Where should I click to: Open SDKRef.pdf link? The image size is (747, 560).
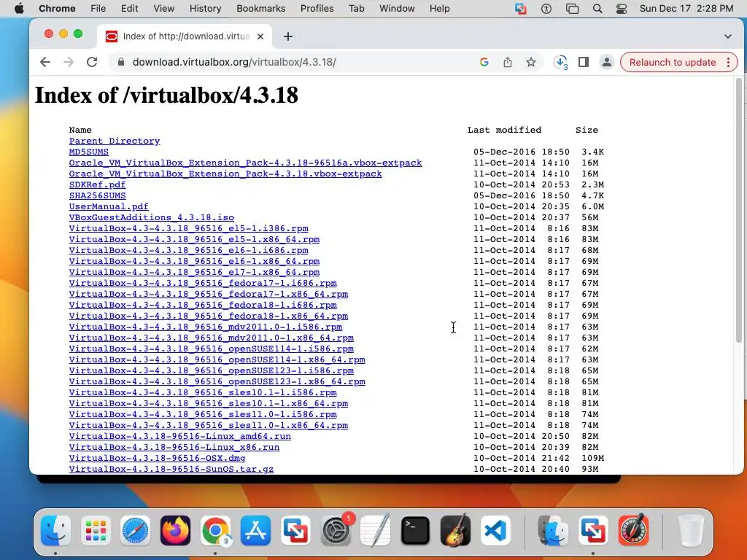pos(97,184)
